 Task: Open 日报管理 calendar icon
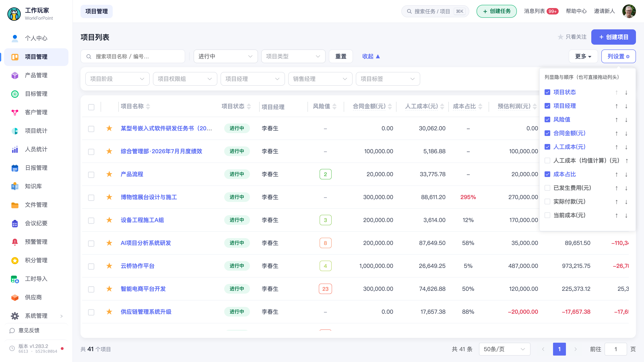(x=15, y=168)
